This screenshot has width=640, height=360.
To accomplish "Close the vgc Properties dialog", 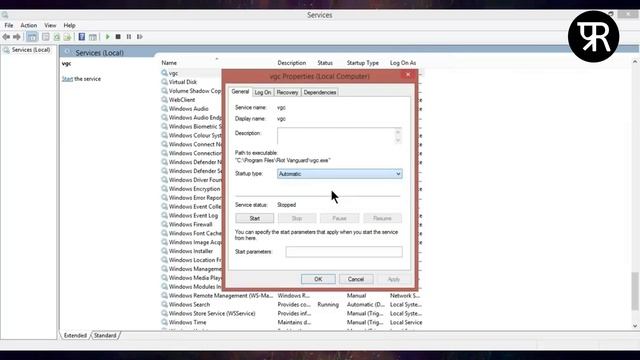I will click(407, 75).
